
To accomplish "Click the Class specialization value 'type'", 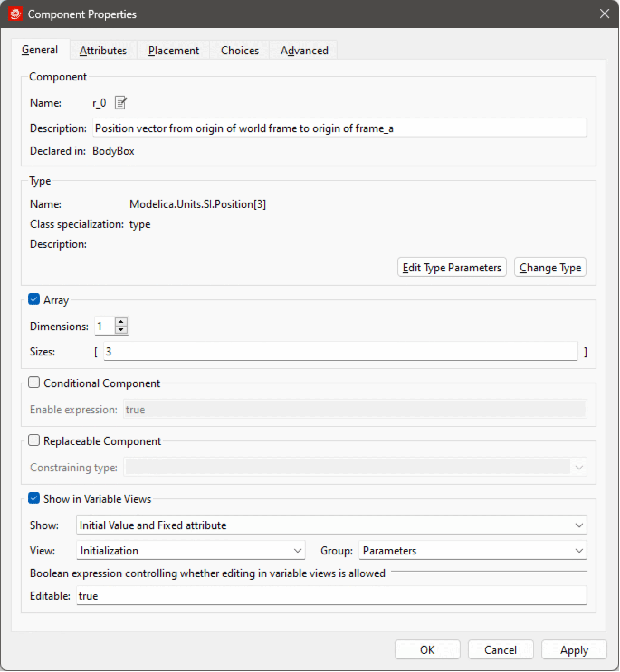I will tap(140, 225).
